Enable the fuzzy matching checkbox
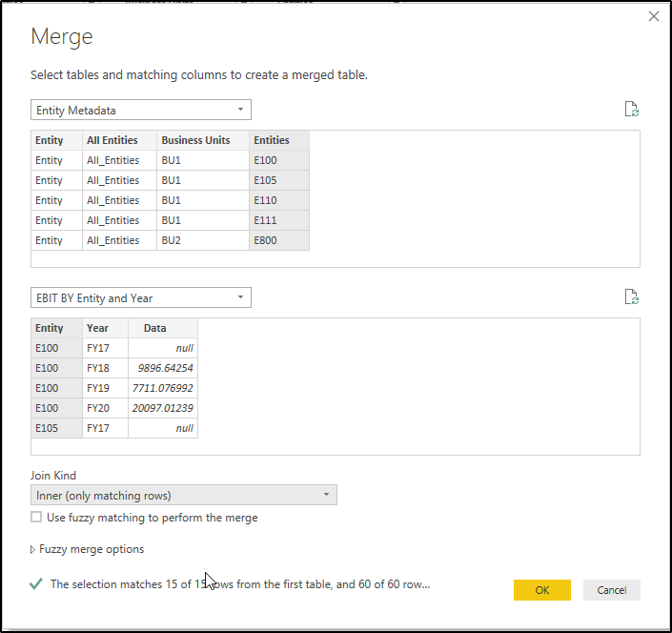Screen dimensions: 672x633 (x=36, y=518)
